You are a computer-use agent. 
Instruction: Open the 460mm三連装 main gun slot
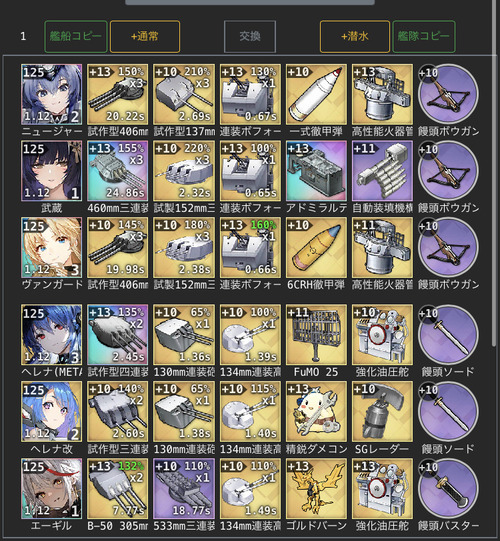(118, 171)
